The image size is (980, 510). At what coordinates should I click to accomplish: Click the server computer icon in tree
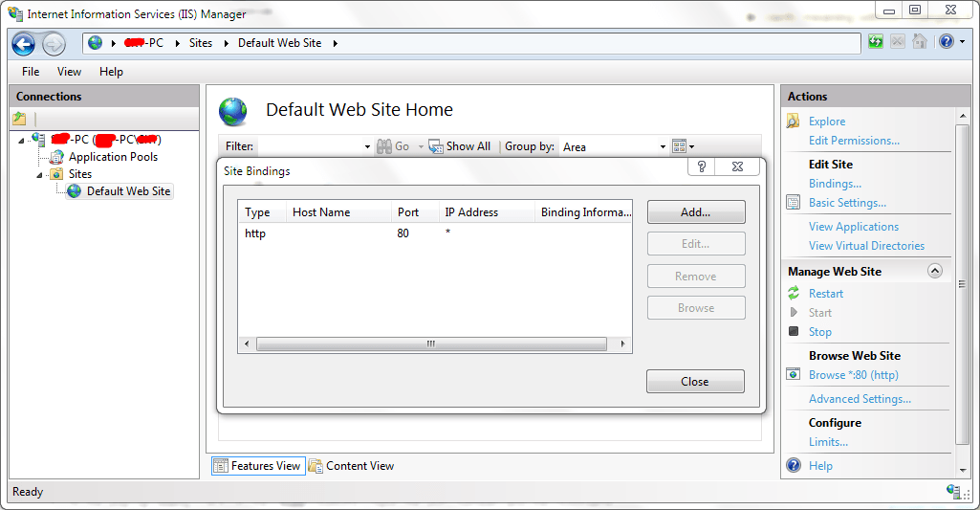point(39,139)
